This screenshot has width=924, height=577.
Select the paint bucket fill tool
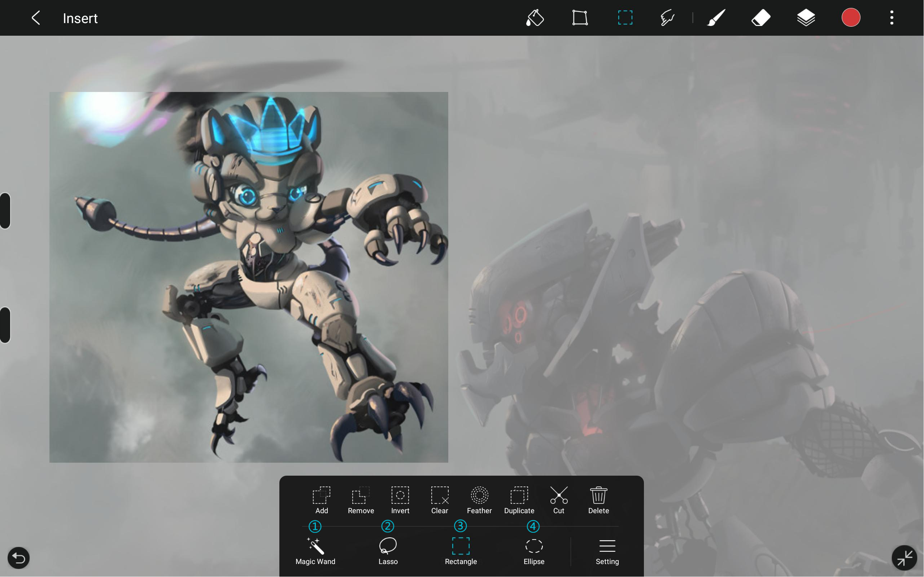(535, 18)
